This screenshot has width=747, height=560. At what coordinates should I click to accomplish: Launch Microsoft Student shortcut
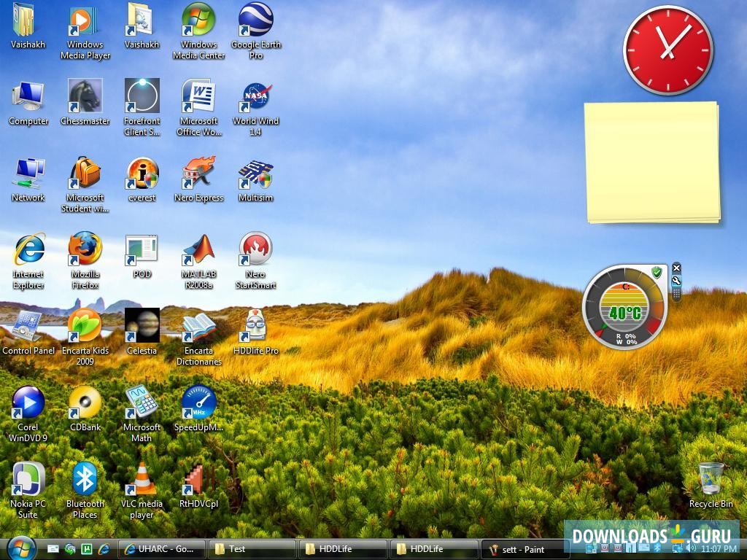[85, 184]
